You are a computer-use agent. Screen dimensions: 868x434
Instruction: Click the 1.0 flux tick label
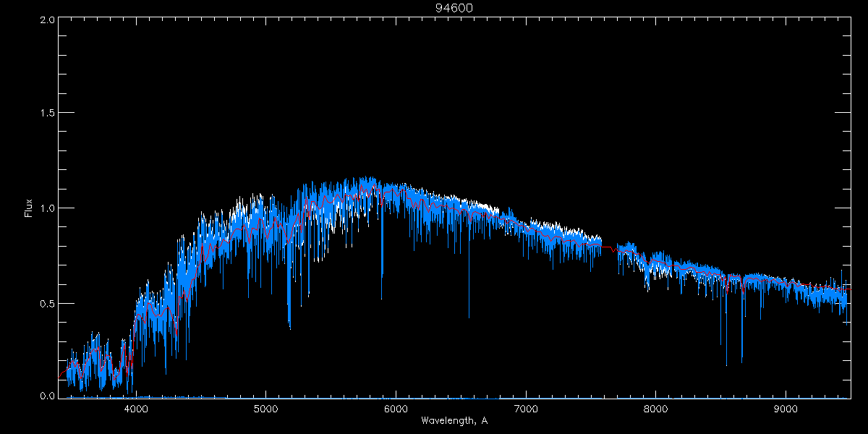(47, 208)
